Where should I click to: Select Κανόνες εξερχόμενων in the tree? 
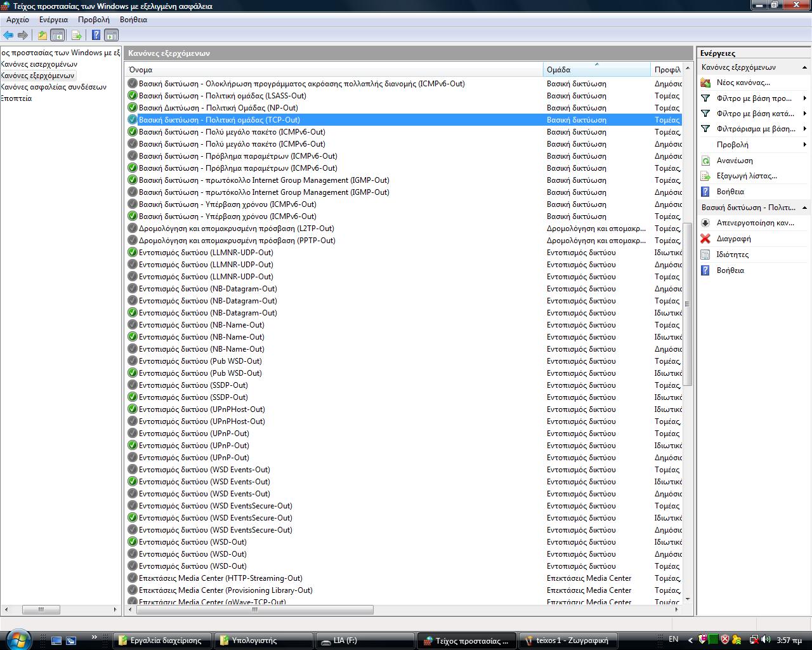click(38, 76)
